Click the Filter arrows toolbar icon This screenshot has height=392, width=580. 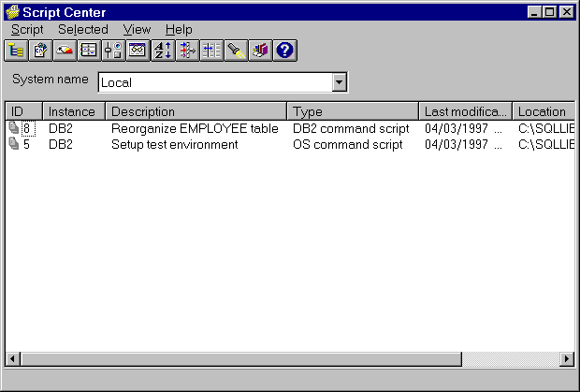pyautogui.click(x=187, y=51)
